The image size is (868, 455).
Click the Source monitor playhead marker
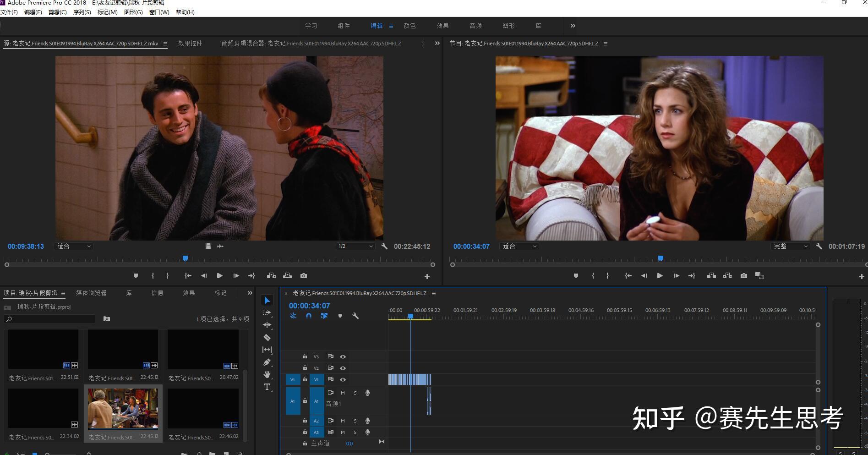click(x=185, y=258)
